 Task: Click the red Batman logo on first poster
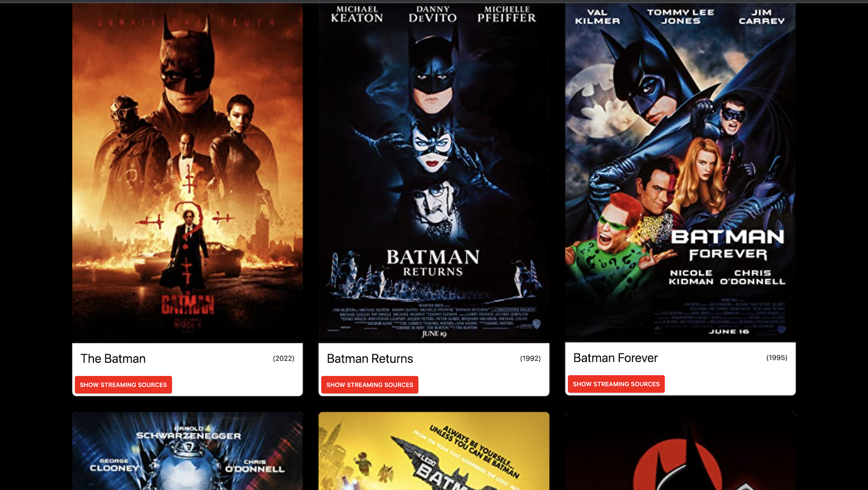[x=187, y=305]
